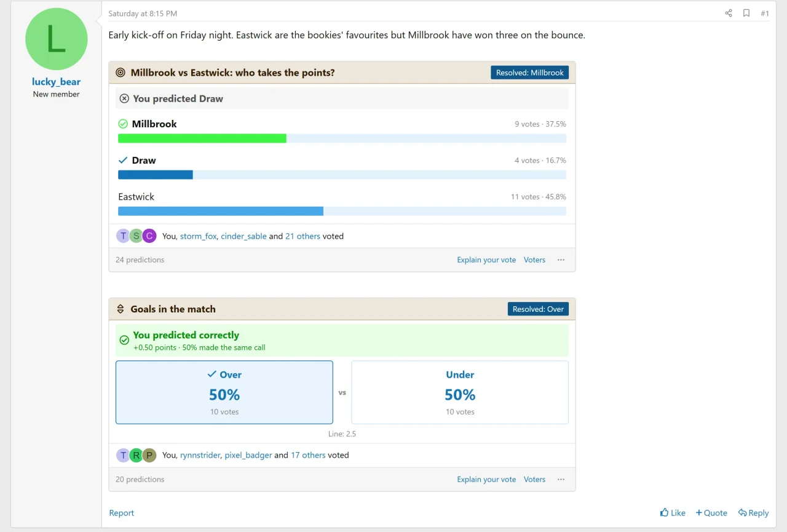Open Voters list for match poll
This screenshot has height=532, width=787.
(534, 260)
